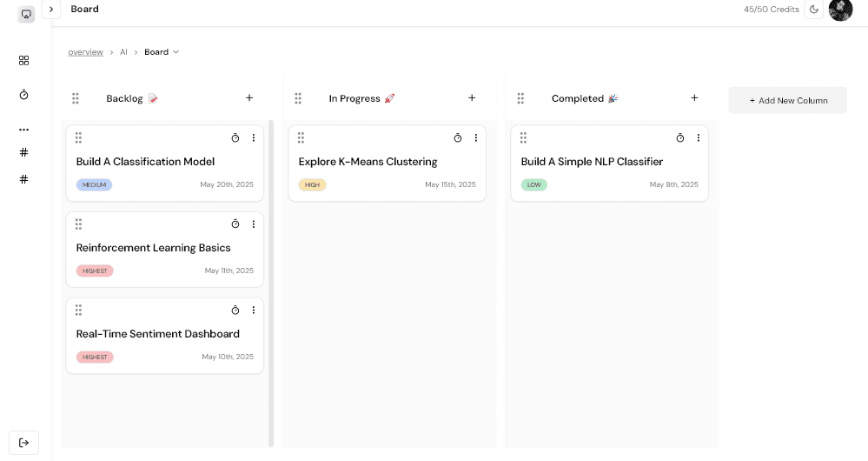Open the Build A Simple NLP Classifier task
The image size is (868, 461).
point(592,162)
